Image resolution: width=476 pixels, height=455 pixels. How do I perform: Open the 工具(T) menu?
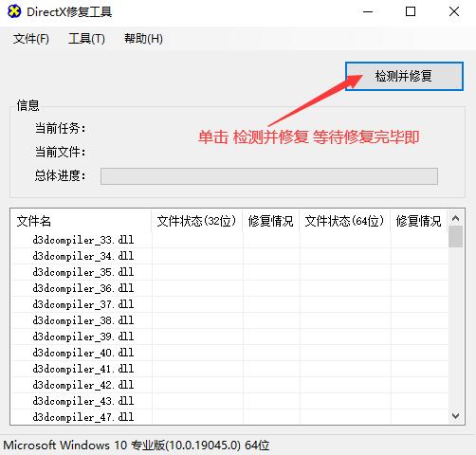(86, 39)
